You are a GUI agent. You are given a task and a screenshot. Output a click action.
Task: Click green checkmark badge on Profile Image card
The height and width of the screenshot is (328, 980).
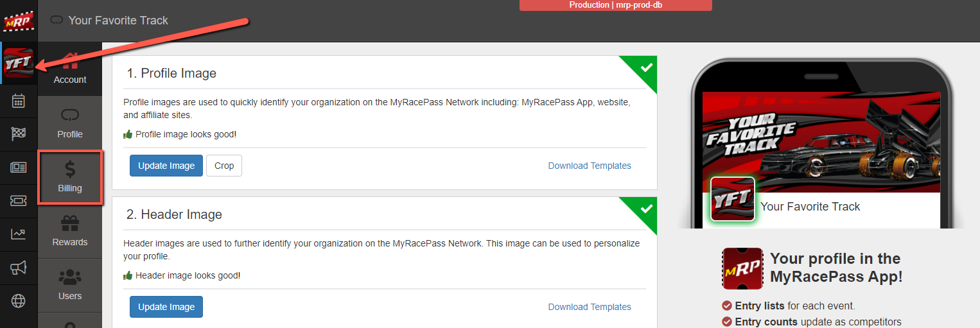click(645, 68)
